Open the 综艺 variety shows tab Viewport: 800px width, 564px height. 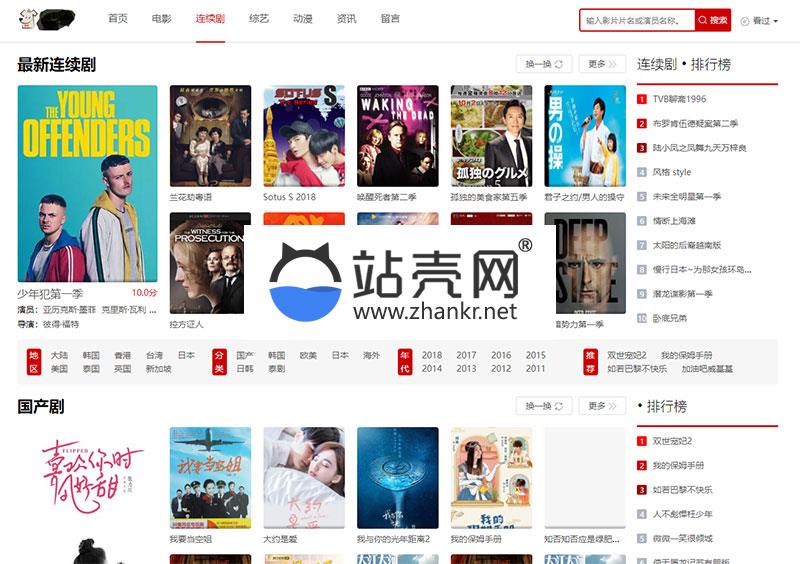(x=259, y=18)
